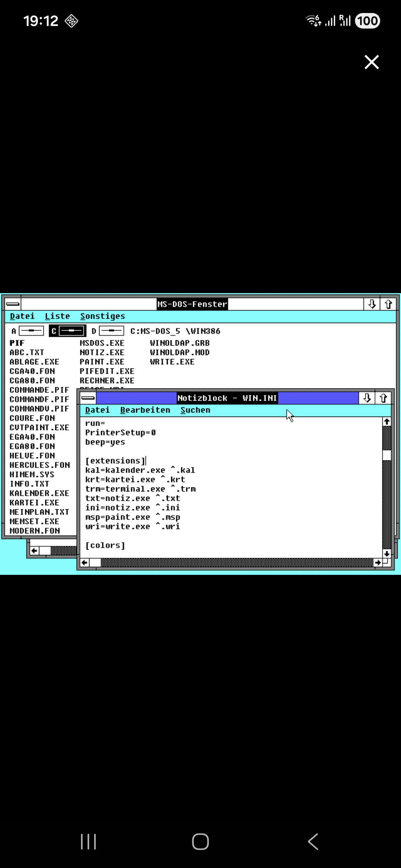Viewport: 401px width, 868px height.
Task: Click Notizblock vertical scroll up arrow
Action: point(387,422)
